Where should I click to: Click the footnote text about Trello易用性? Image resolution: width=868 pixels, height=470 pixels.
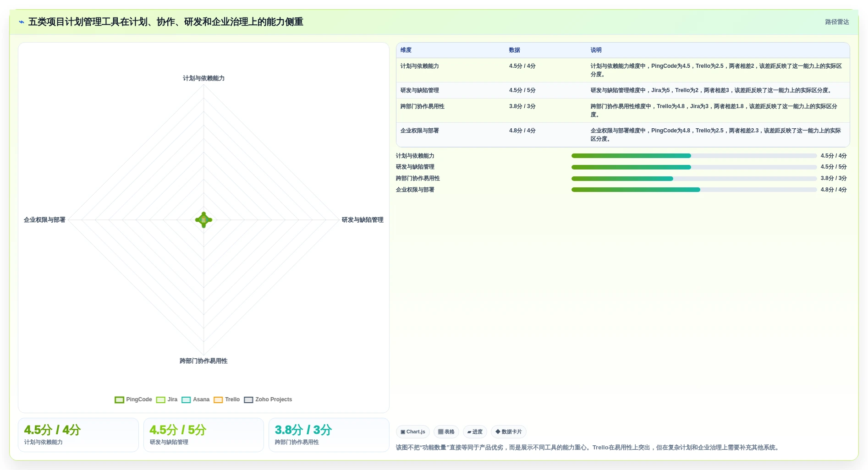(x=588, y=448)
